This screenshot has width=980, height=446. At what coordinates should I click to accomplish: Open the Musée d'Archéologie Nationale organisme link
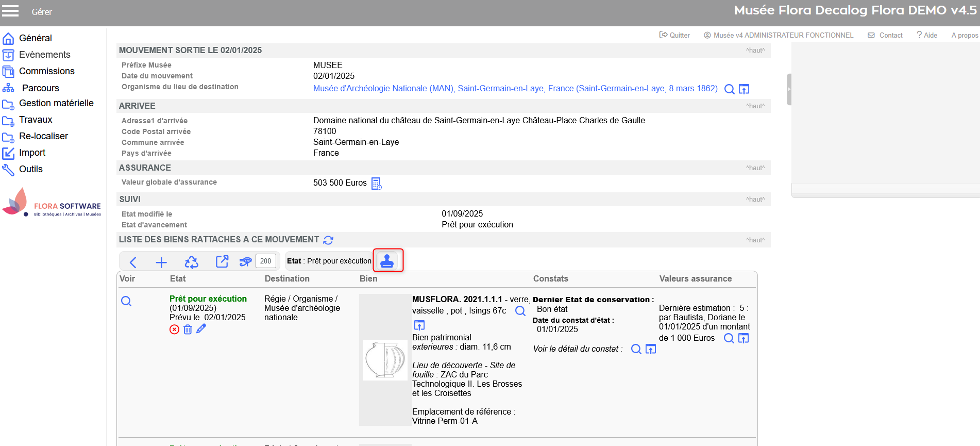pyautogui.click(x=515, y=89)
